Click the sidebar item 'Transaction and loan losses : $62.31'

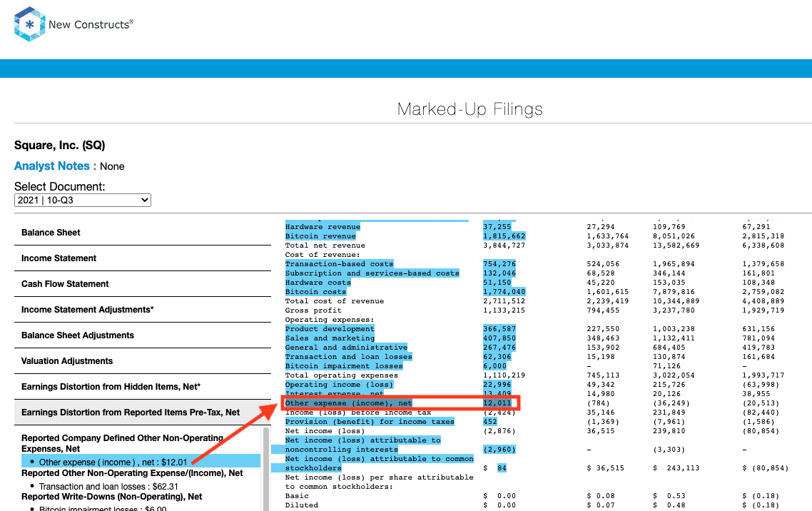click(108, 487)
